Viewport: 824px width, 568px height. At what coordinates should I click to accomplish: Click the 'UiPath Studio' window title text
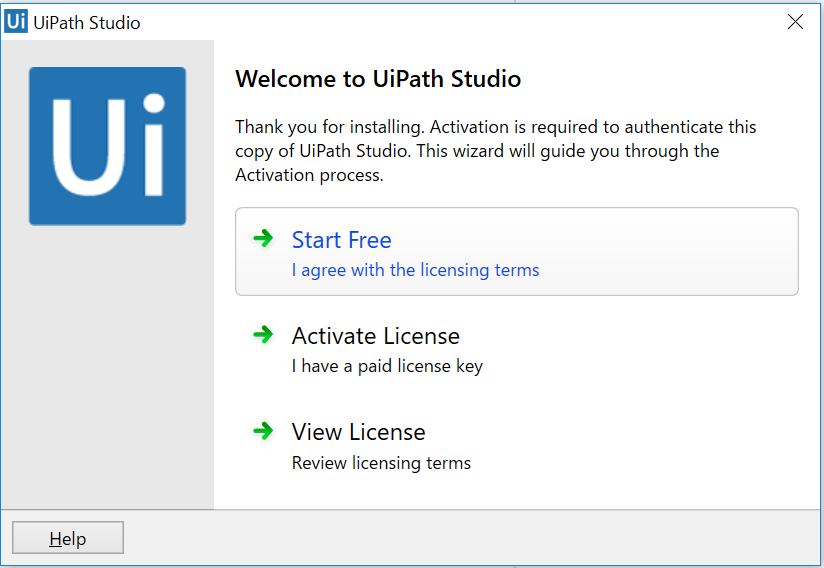click(x=87, y=23)
